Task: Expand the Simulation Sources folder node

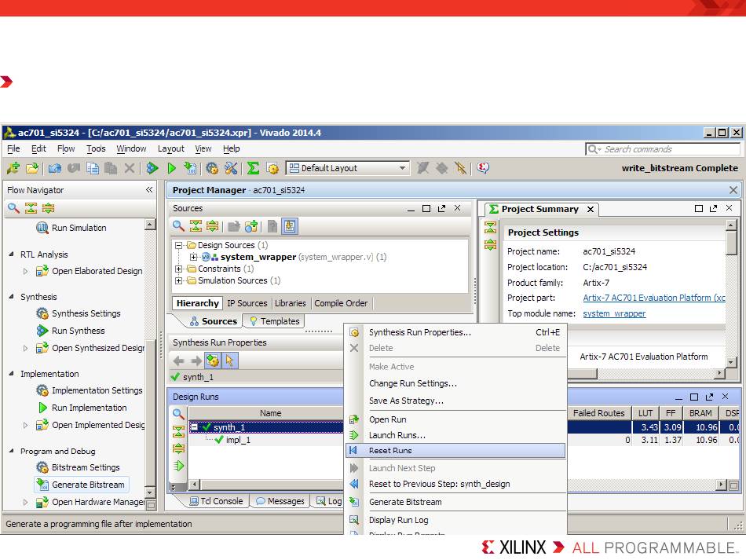Action: tap(178, 280)
